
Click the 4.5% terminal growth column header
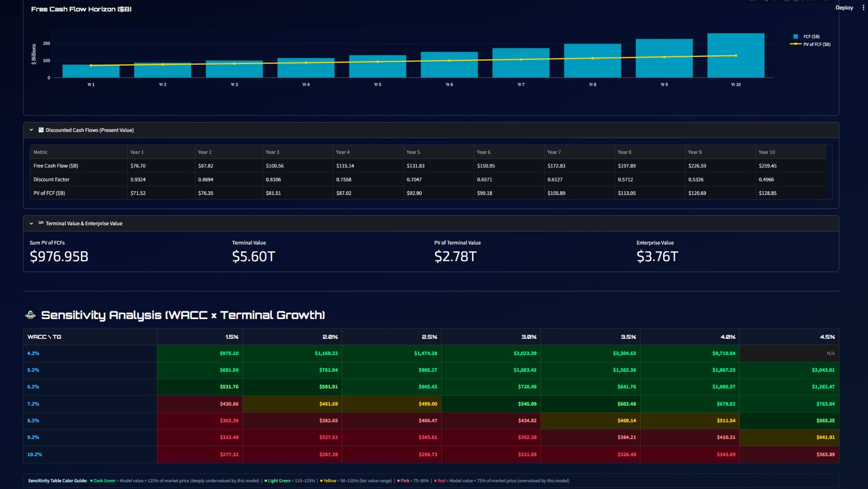(789, 337)
